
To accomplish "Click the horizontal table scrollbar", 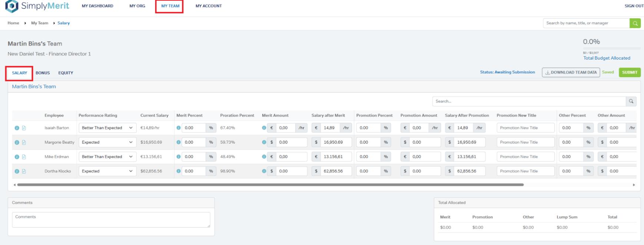I will (270, 185).
